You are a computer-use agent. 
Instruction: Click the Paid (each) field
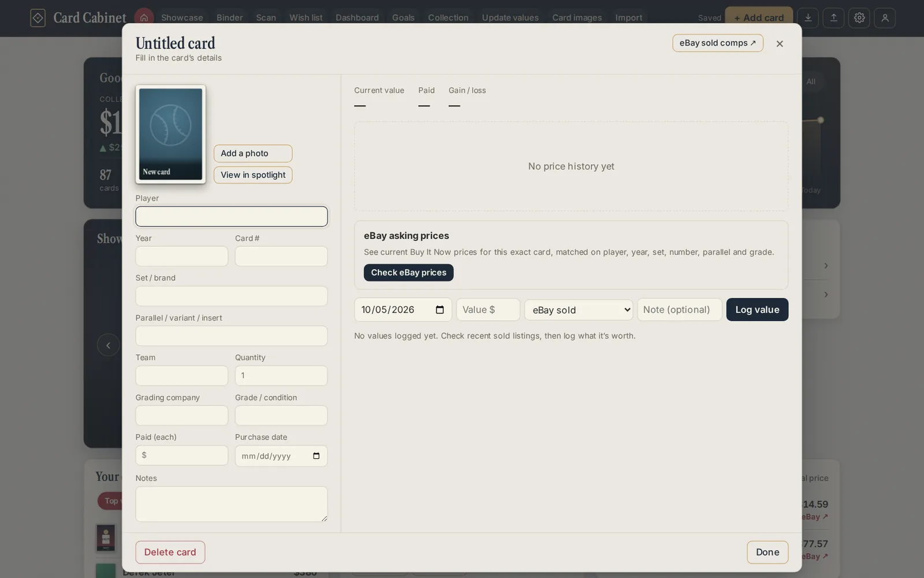[182, 455]
